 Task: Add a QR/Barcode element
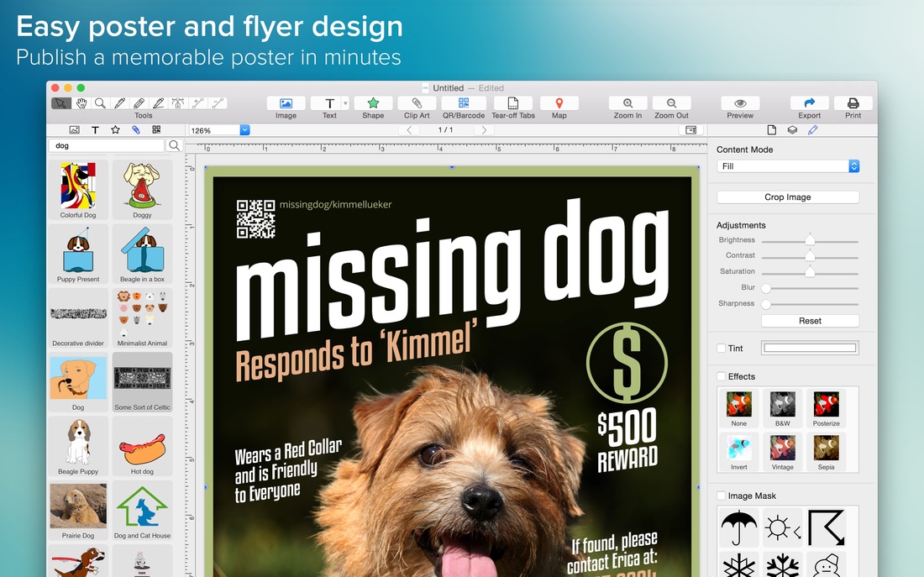click(464, 103)
